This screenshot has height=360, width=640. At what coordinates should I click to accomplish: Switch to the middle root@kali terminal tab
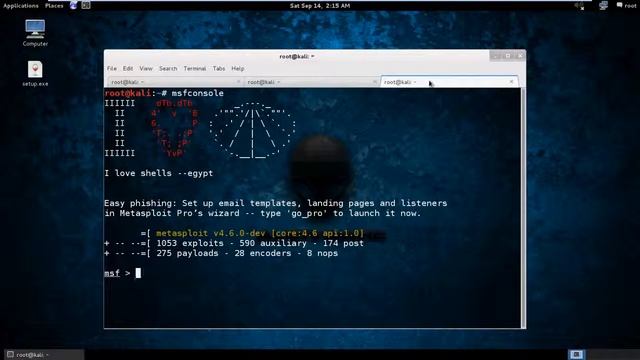click(x=312, y=82)
